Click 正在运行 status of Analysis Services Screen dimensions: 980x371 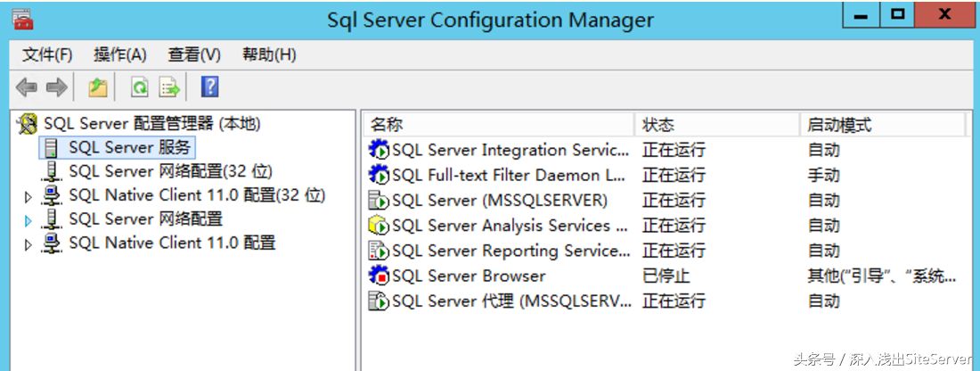674,226
